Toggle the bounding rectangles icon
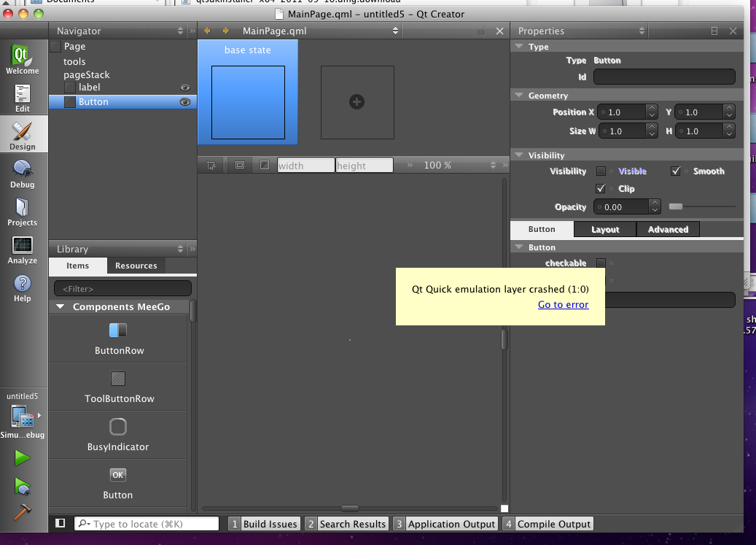 240,165
